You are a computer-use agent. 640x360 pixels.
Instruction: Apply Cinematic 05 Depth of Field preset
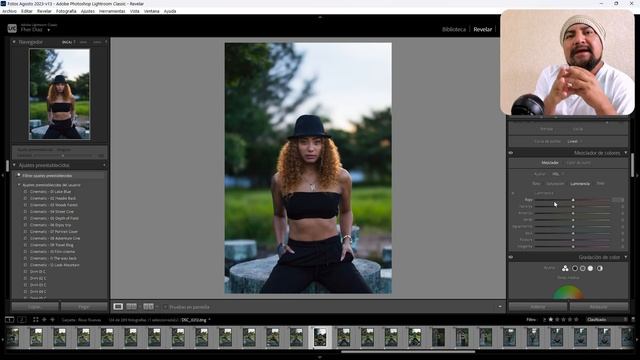(x=54, y=218)
